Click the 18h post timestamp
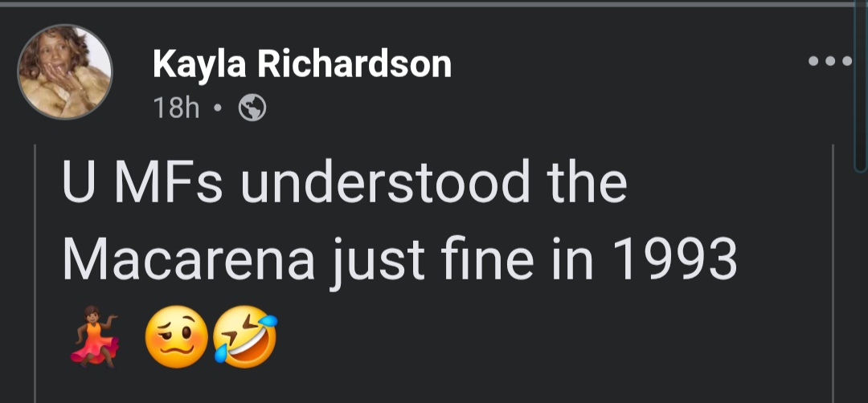This screenshot has height=403, width=868. [175, 108]
